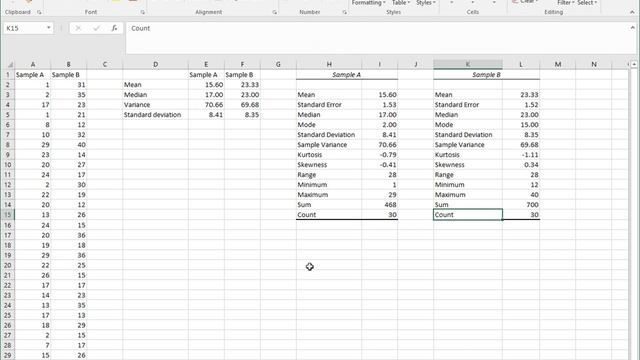640x360 pixels.
Task: Click the value 8.35 in column F
Action: [x=242, y=115]
